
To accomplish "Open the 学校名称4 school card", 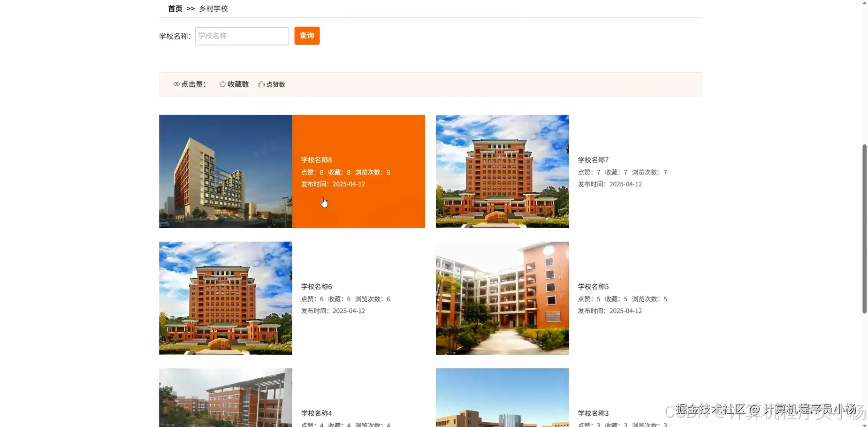I will click(x=225, y=399).
